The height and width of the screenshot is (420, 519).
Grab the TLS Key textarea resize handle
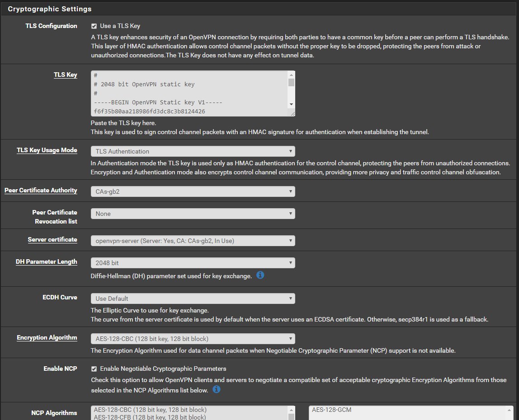click(293, 114)
